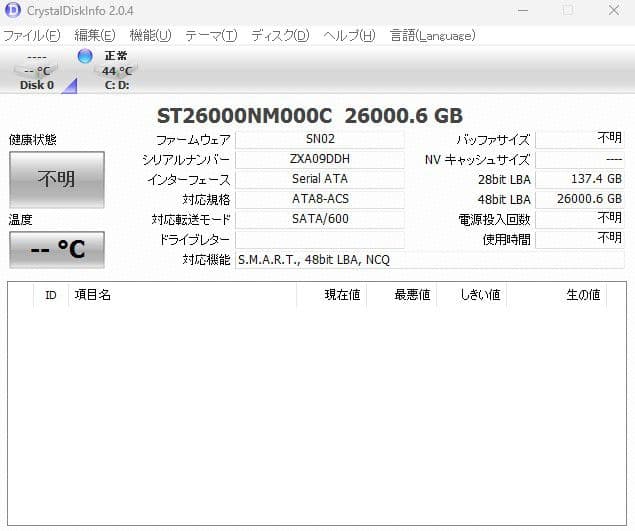Click the 48bit LBA value 26000.6 GB

[580, 199]
